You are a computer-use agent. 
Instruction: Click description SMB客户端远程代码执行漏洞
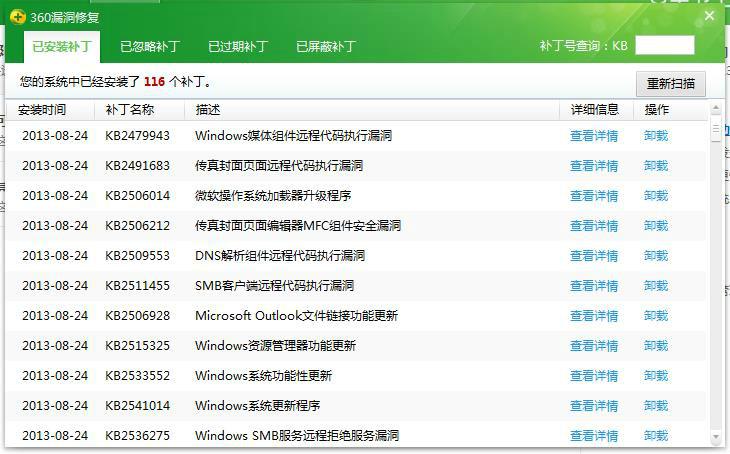pos(274,286)
